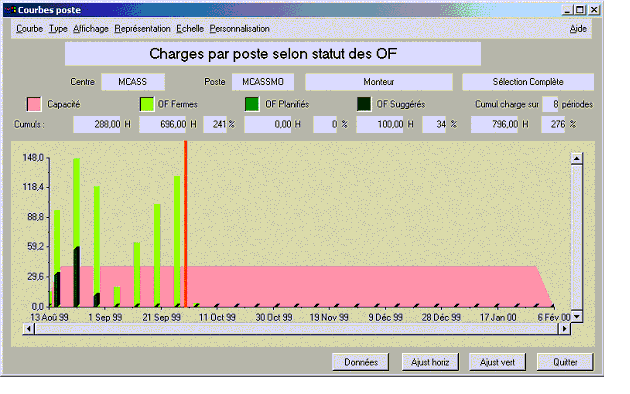Open the Affichage menu
630x394 pixels.
91,29
